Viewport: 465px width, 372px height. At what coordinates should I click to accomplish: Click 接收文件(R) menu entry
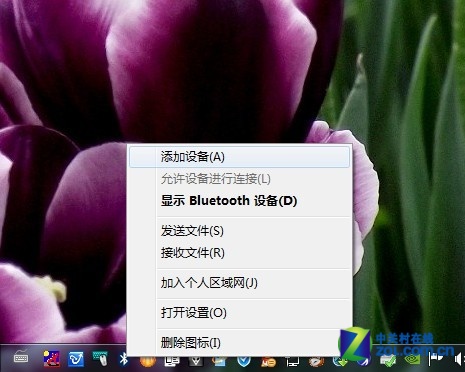tap(239, 253)
